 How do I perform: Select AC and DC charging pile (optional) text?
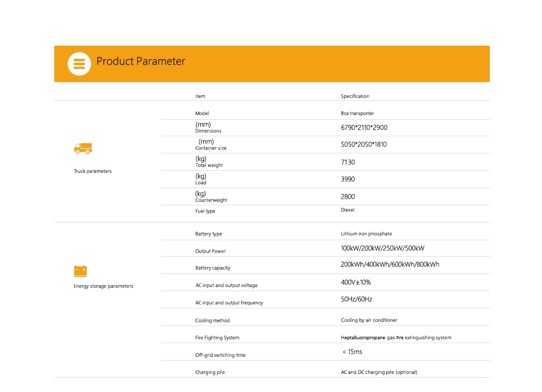(x=379, y=372)
